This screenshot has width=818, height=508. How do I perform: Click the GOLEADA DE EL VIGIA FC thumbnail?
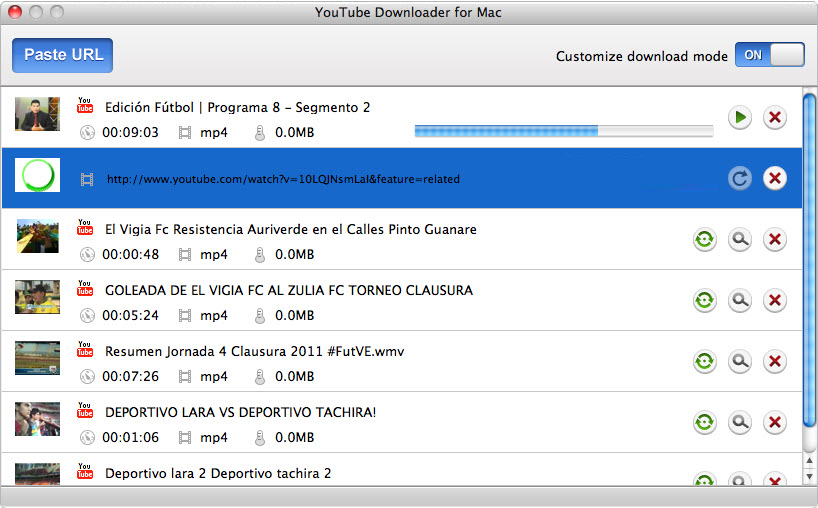click(37, 297)
